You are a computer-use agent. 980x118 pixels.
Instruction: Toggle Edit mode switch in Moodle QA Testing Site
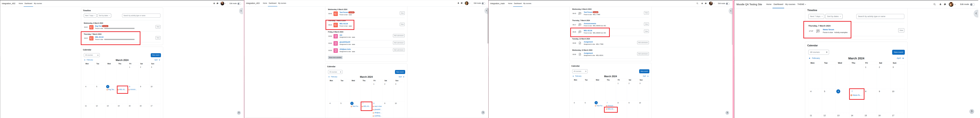click(x=972, y=5)
